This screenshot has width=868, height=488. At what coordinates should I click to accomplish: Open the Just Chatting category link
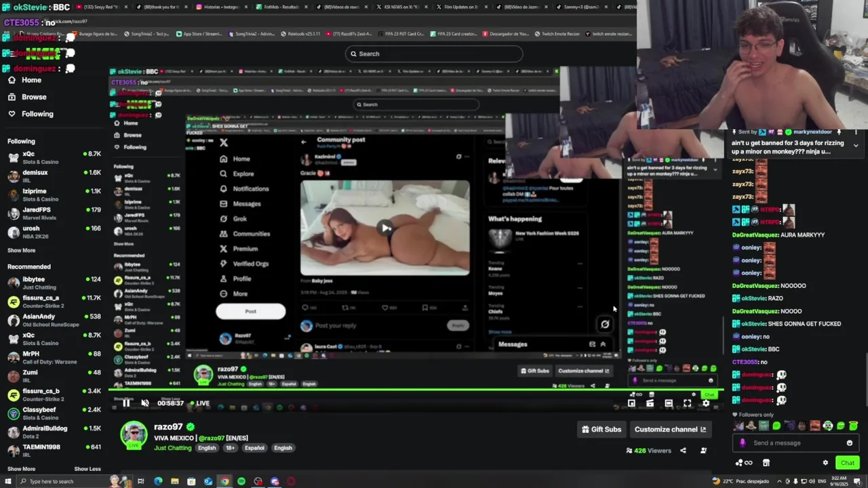coord(172,448)
